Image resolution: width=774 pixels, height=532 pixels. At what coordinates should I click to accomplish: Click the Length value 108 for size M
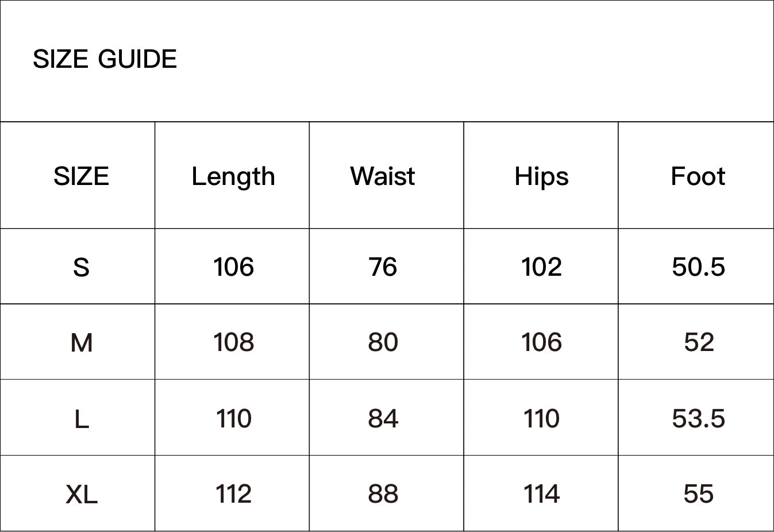click(x=233, y=342)
